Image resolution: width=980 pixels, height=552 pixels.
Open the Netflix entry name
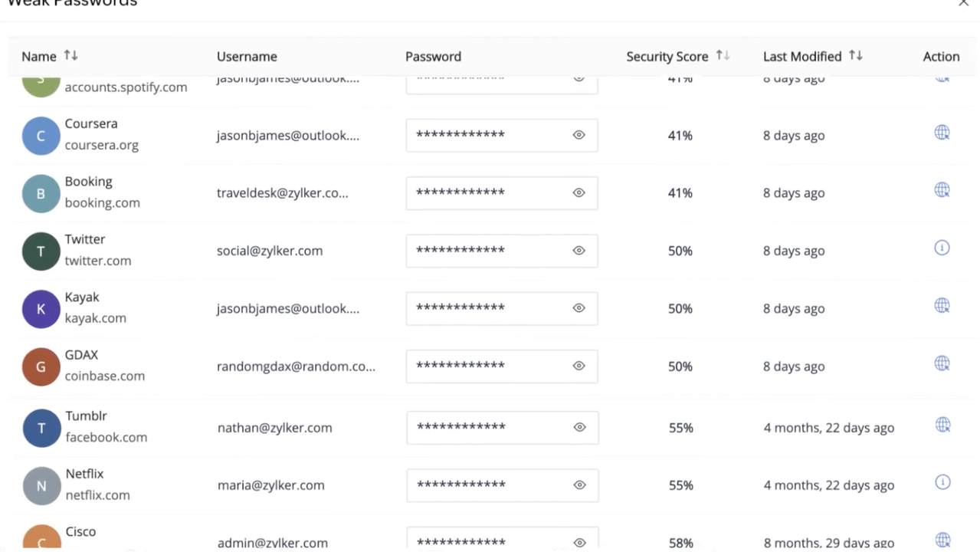click(x=84, y=474)
